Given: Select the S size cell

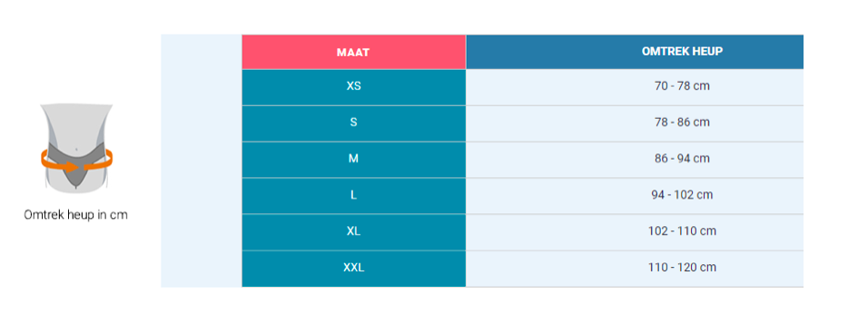Looking at the screenshot, I should point(354,123).
